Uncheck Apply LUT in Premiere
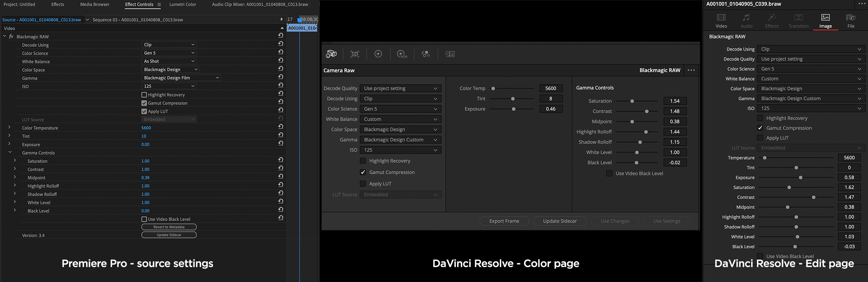 point(144,111)
